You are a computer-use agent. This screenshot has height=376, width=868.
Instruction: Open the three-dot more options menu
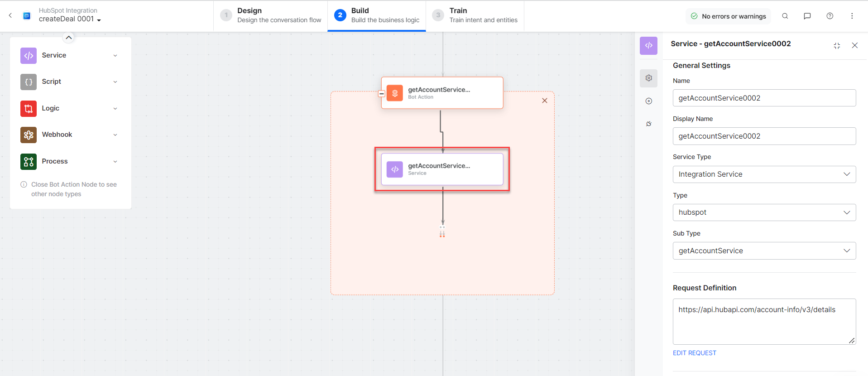[x=852, y=16]
